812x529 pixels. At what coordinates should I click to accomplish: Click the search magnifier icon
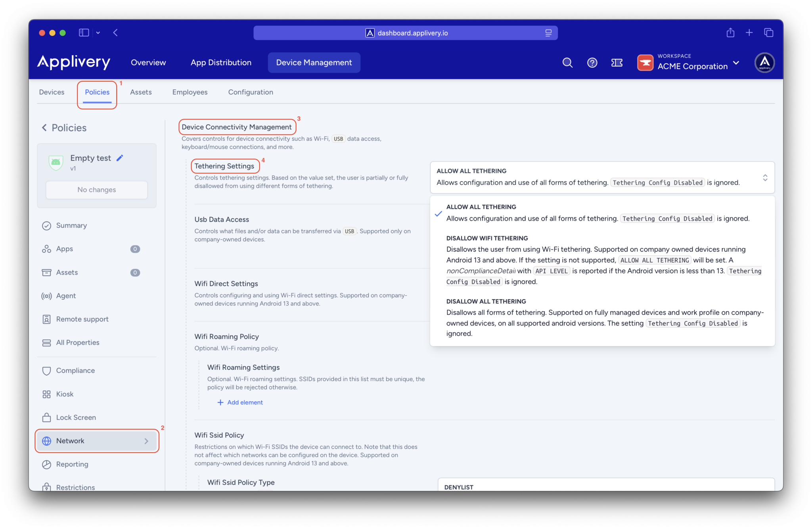[567, 63]
